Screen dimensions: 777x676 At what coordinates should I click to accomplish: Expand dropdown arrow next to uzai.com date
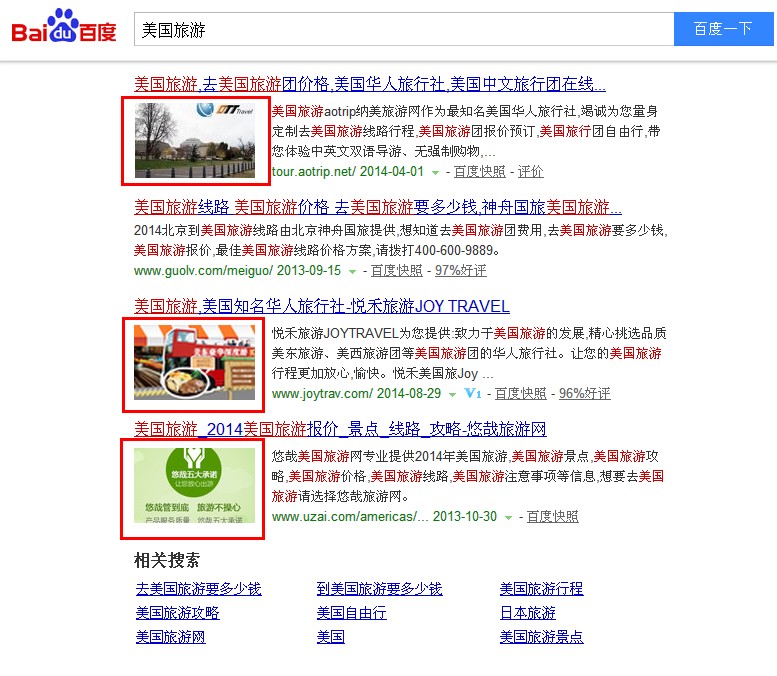tap(508, 518)
